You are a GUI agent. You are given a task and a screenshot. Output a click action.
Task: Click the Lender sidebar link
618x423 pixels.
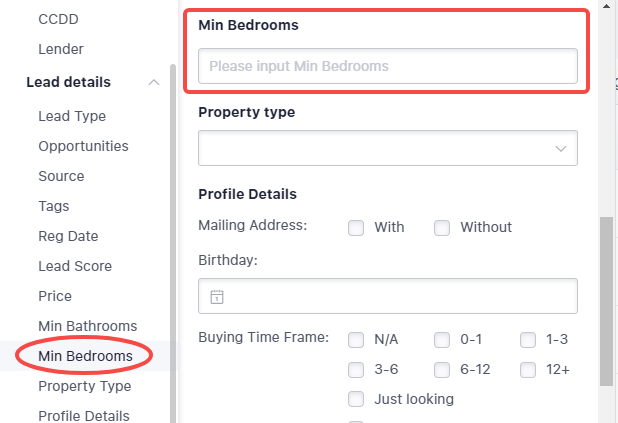61,49
